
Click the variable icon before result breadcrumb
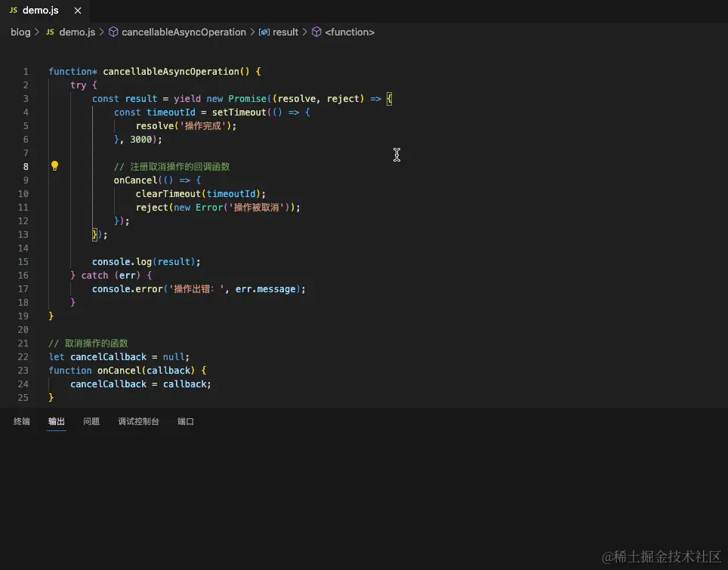tap(264, 32)
